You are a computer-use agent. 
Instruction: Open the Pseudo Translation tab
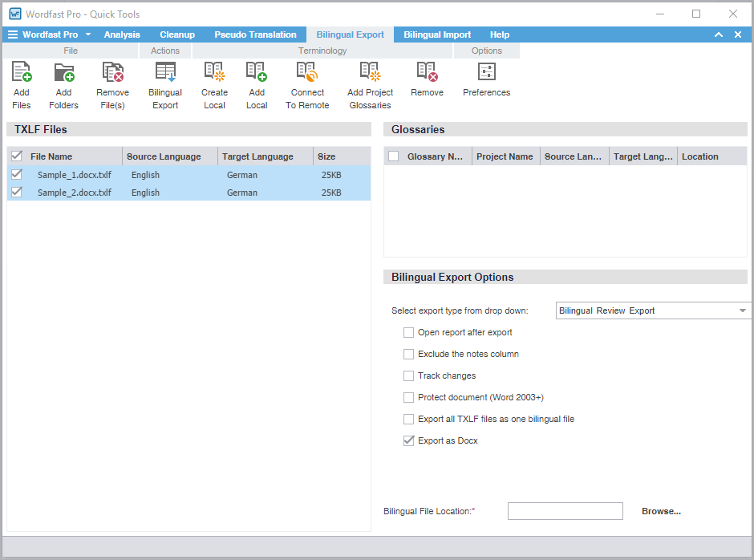tap(255, 34)
